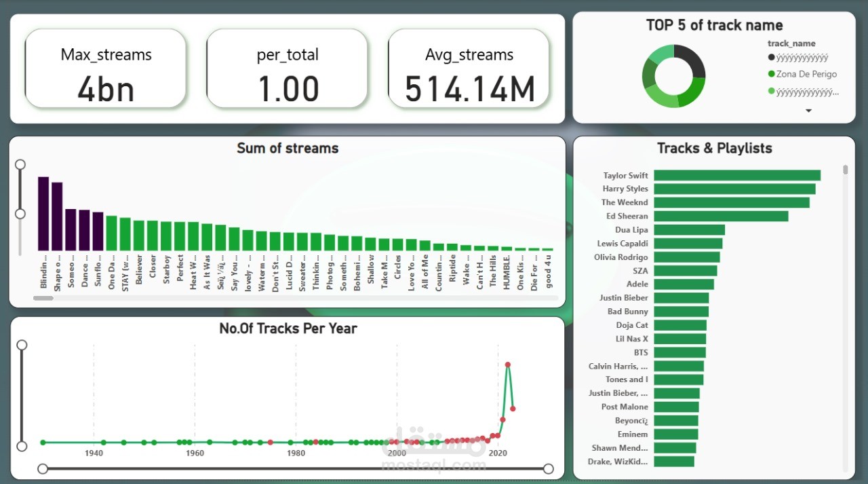This screenshot has width=868, height=484.
Task: Select the Ed Sheeran bar
Action: coord(719,216)
